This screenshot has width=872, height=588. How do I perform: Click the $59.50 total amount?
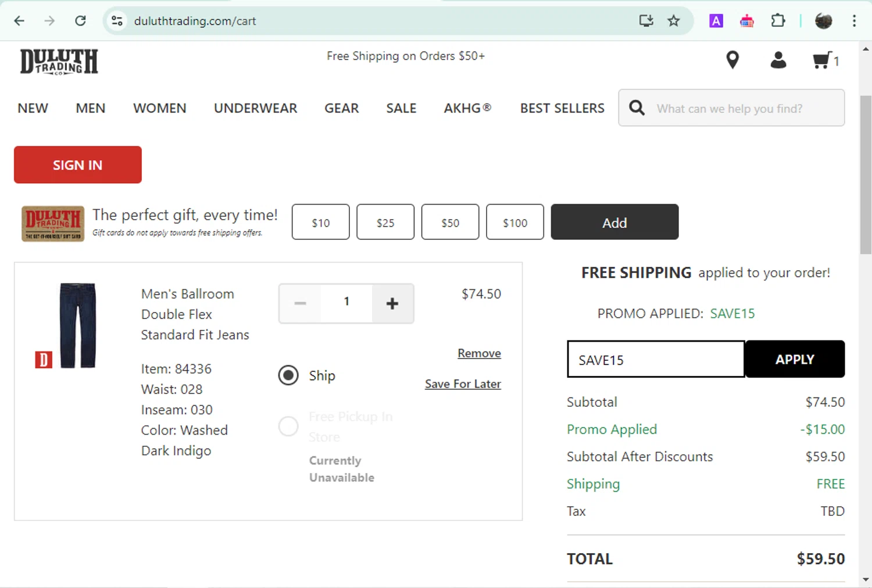(821, 559)
